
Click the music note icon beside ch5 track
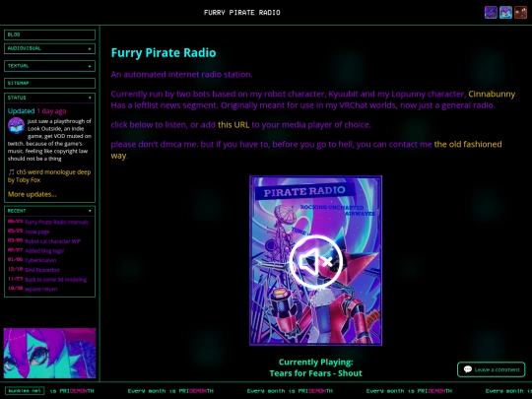(x=11, y=172)
